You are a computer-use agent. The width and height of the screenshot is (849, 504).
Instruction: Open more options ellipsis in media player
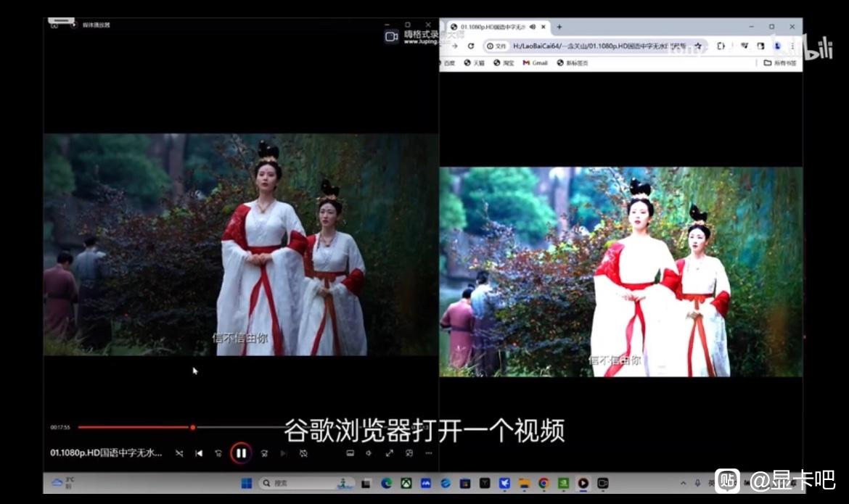point(428,453)
